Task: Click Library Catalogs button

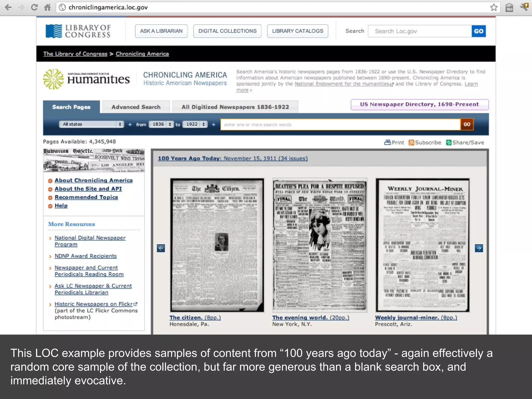Action: click(x=298, y=31)
